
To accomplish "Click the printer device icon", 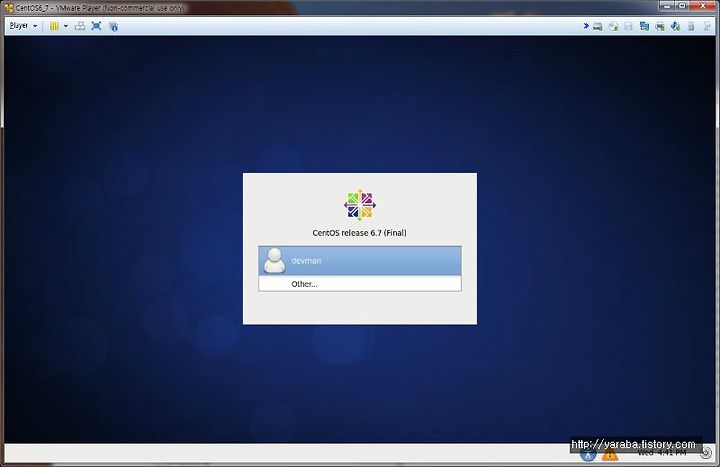I will [x=660, y=27].
